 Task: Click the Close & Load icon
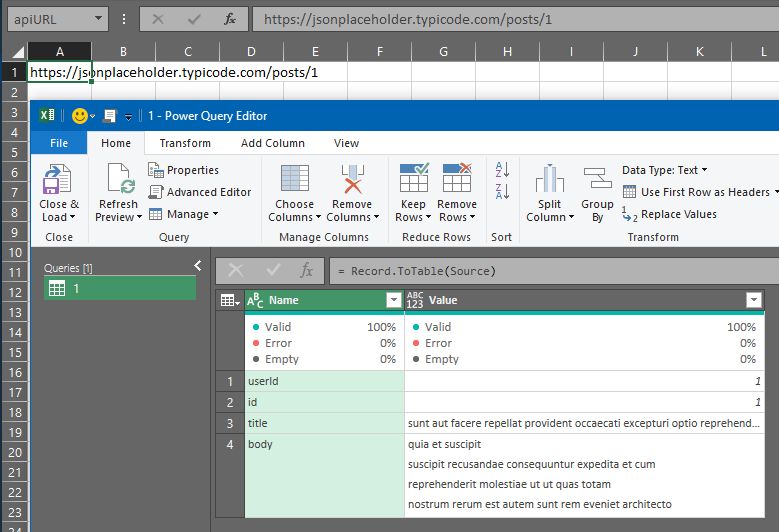(57, 179)
